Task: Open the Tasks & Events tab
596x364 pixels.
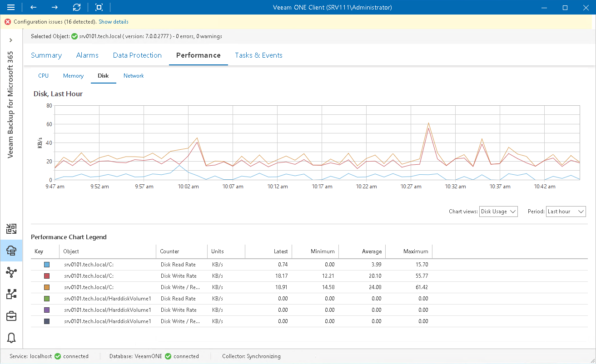Action: [x=258, y=55]
